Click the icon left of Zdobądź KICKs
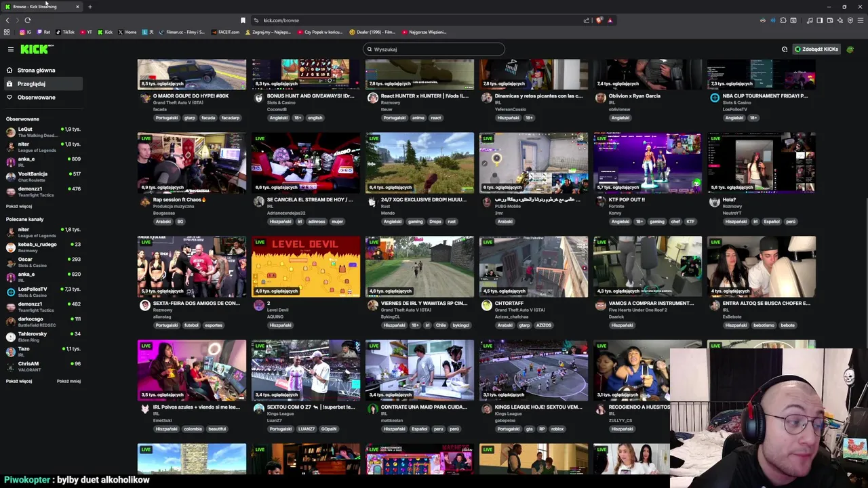Viewport: 868px width, 488px height. 785,49
